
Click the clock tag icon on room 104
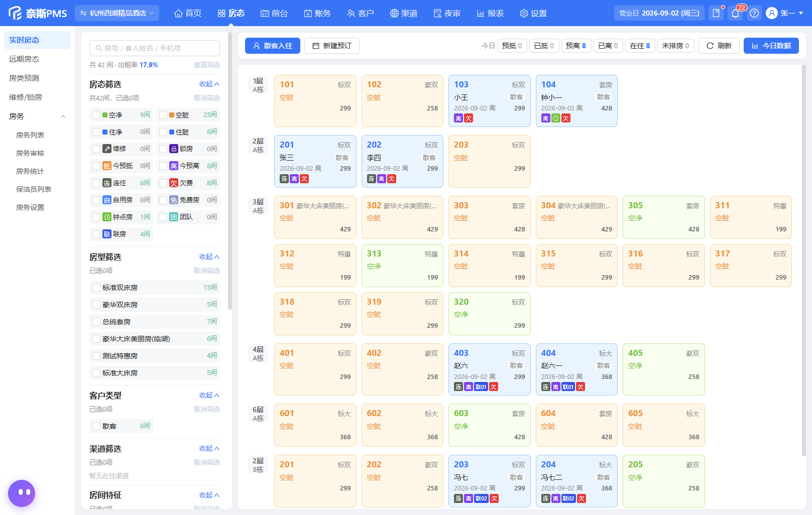[555, 118]
